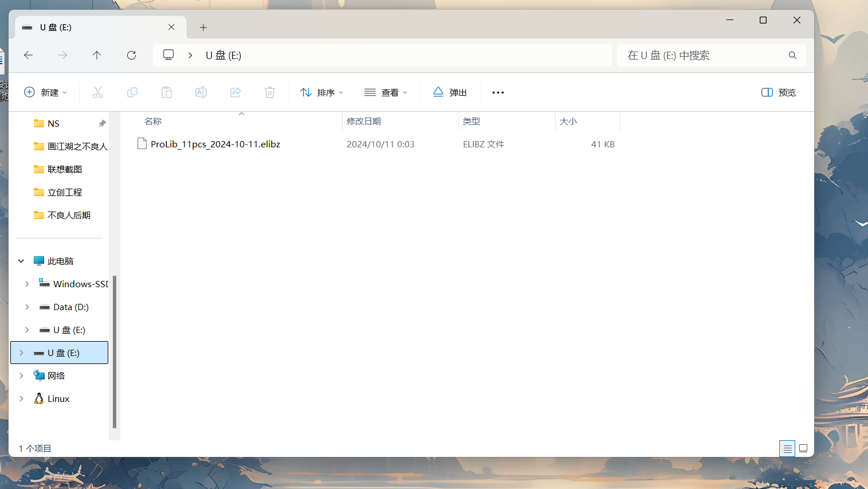Switch to large thumbnails view layout
Viewport: 868px width, 489px height.
click(x=803, y=449)
